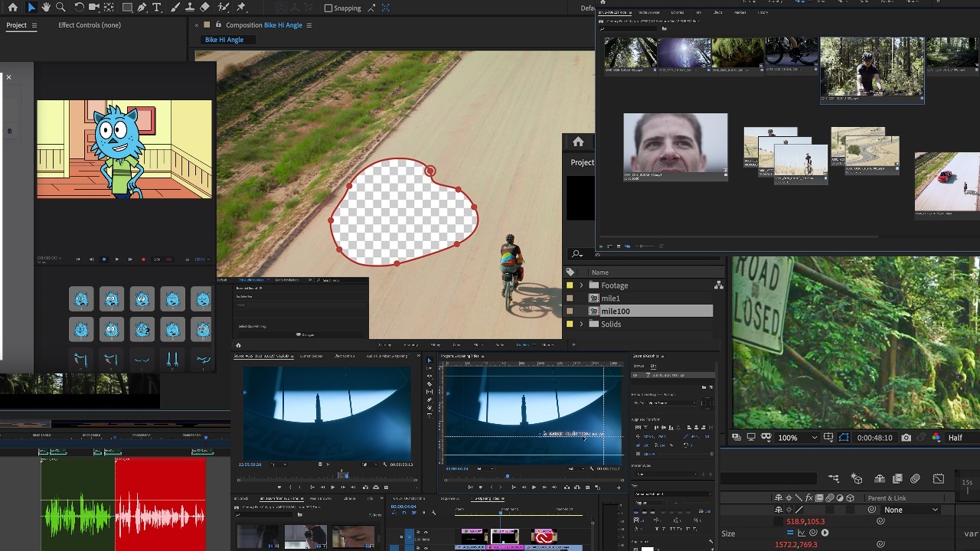
Task: Select the Puppet Pin tool
Action: click(x=241, y=7)
